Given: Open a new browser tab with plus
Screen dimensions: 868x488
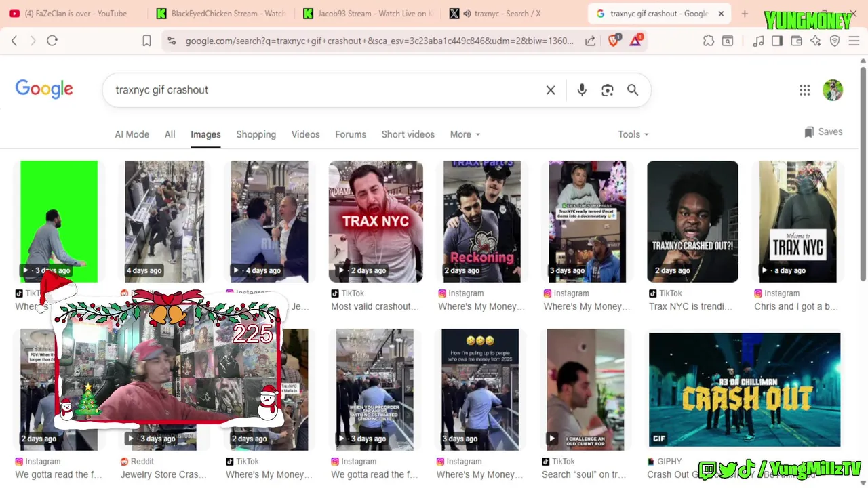Looking at the screenshot, I should pyautogui.click(x=745, y=14).
